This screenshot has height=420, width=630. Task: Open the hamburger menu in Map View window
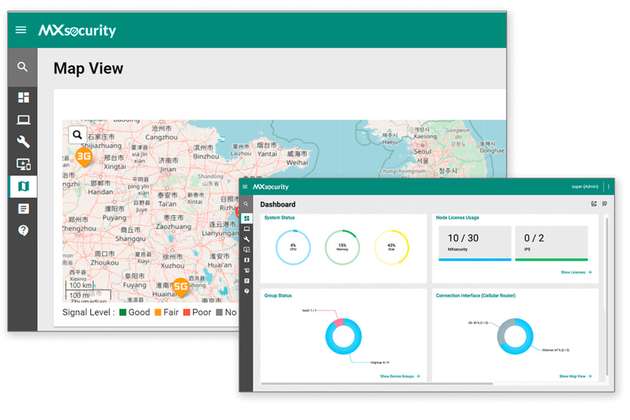[x=21, y=30]
